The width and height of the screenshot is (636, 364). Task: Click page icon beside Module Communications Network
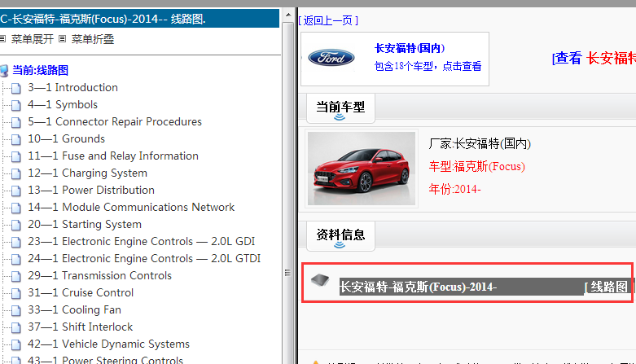coord(16,208)
